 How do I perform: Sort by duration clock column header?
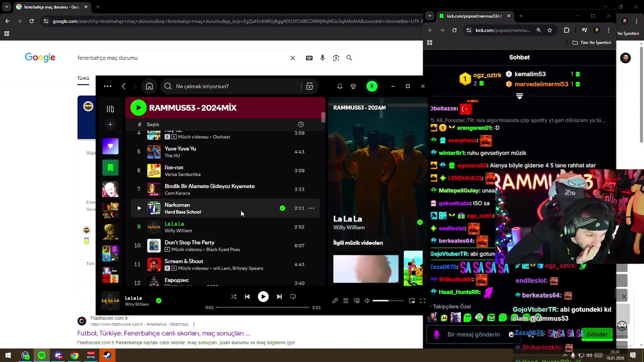pyautogui.click(x=300, y=124)
